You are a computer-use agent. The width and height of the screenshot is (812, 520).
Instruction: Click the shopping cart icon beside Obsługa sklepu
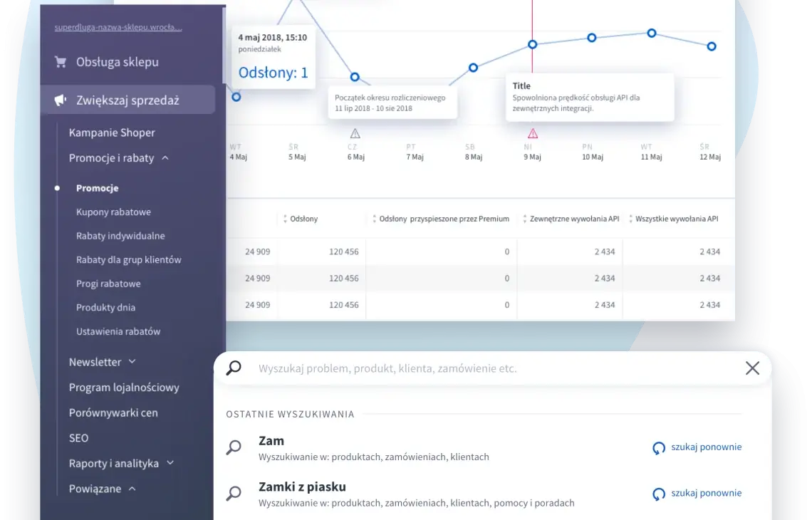click(61, 62)
